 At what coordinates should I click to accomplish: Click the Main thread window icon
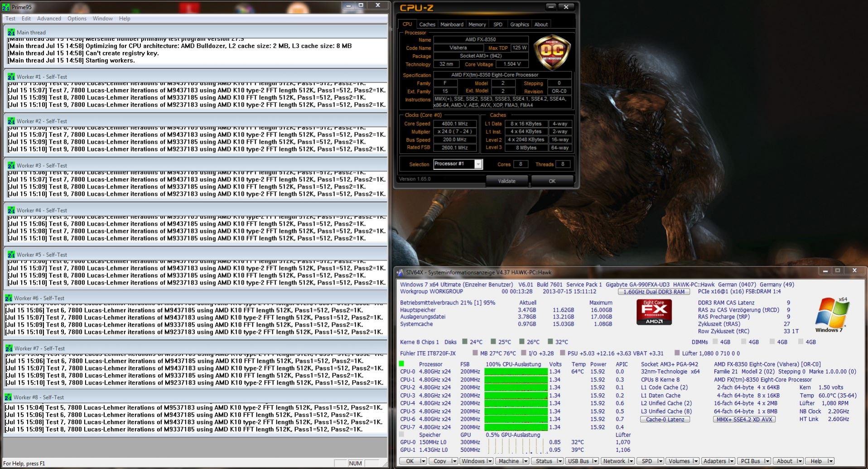pos(11,32)
